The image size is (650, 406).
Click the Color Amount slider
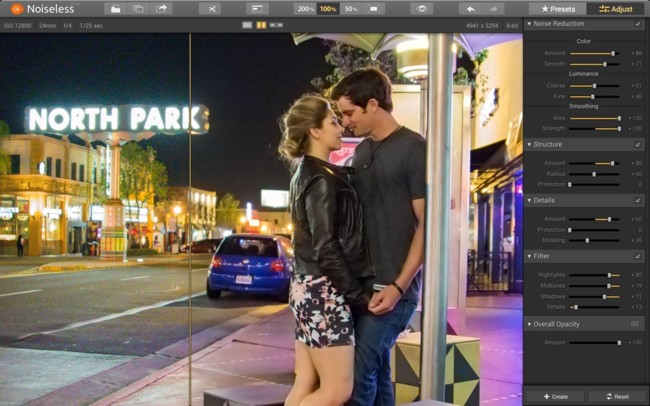pyautogui.click(x=594, y=53)
